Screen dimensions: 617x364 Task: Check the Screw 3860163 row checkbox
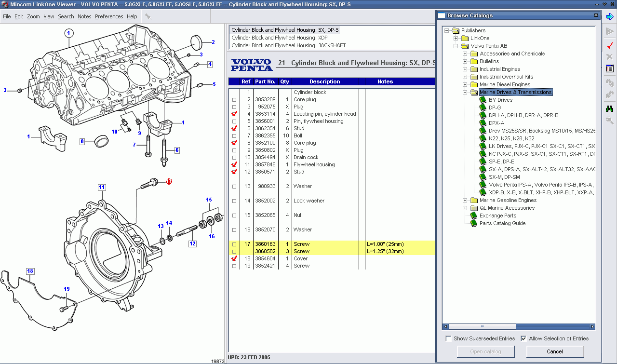click(x=234, y=244)
